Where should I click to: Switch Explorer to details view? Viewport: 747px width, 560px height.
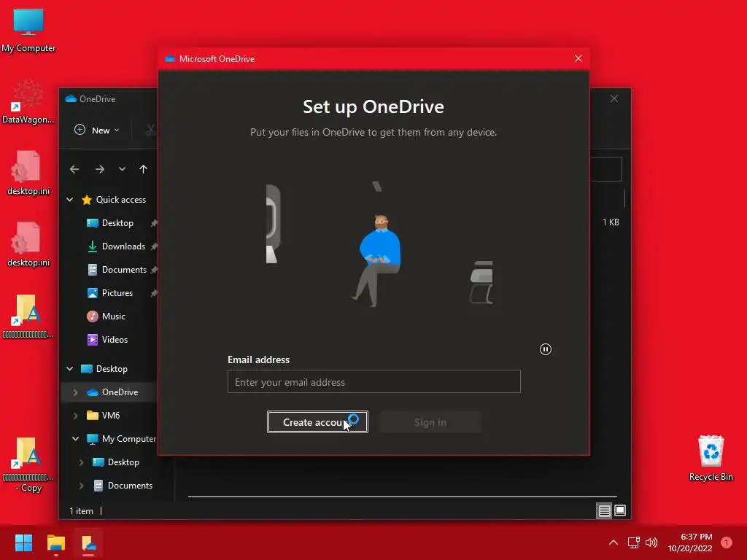point(604,510)
